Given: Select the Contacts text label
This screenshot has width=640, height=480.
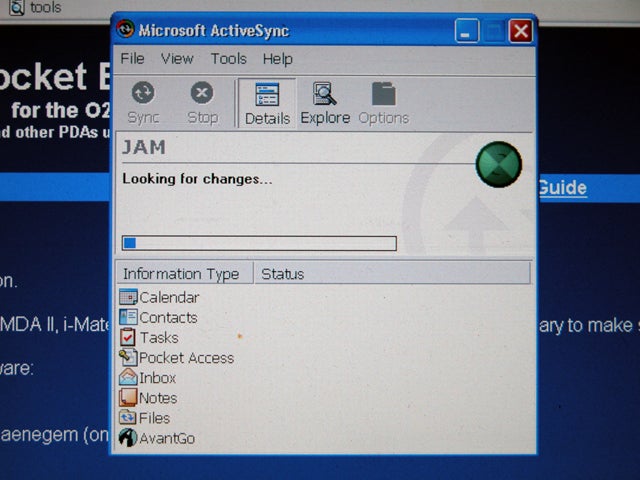Looking at the screenshot, I should [168, 318].
